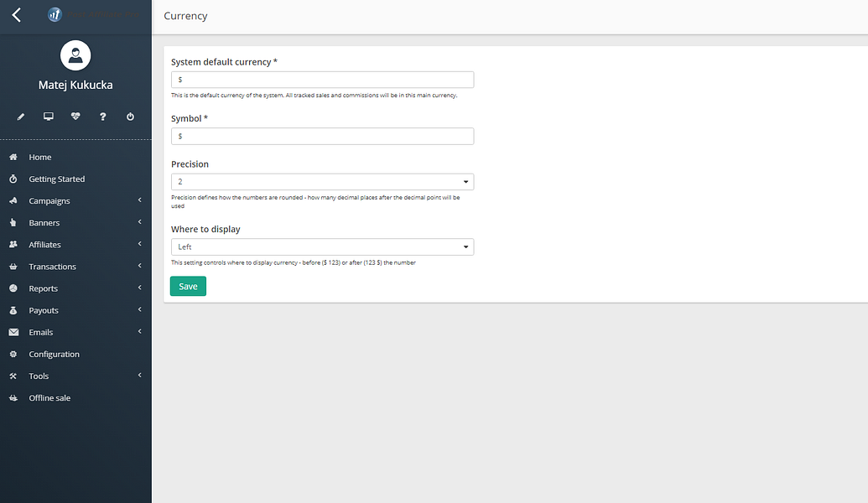Expand the Affiliates submenu chevron
The height and width of the screenshot is (503, 868).
click(x=139, y=244)
